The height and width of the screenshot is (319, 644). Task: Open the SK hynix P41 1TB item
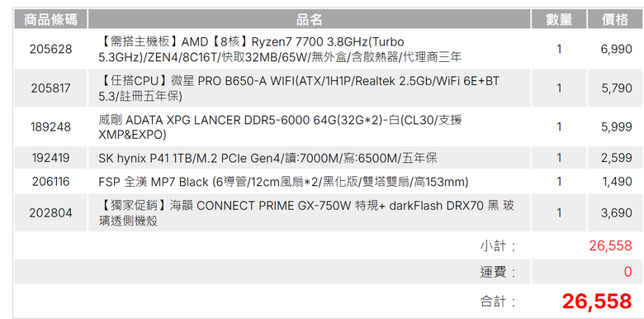tap(268, 158)
